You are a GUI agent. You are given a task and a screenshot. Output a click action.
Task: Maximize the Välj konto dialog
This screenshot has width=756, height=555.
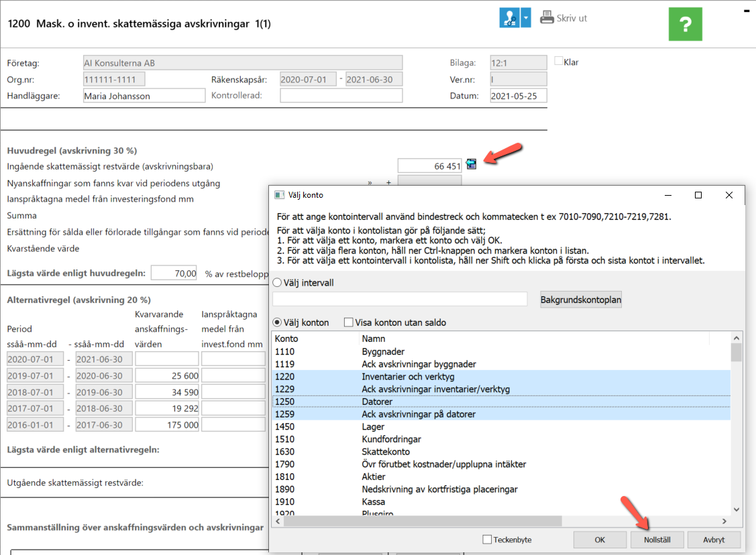698,195
